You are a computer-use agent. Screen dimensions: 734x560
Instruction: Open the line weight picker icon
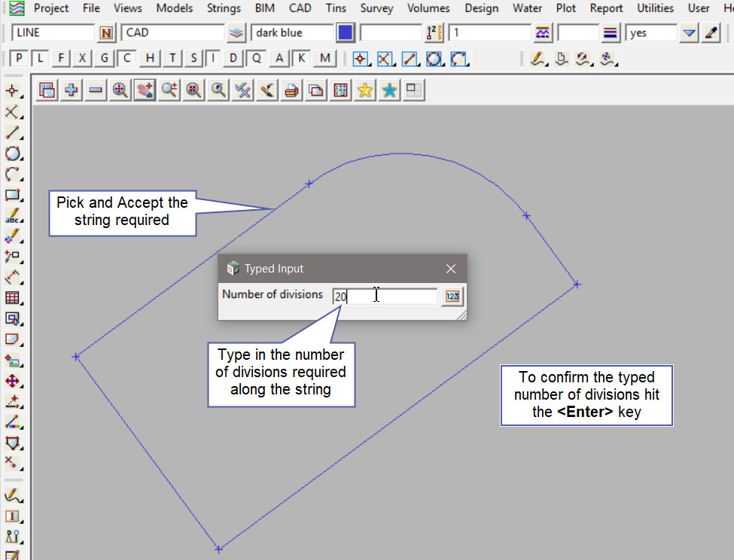[611, 33]
